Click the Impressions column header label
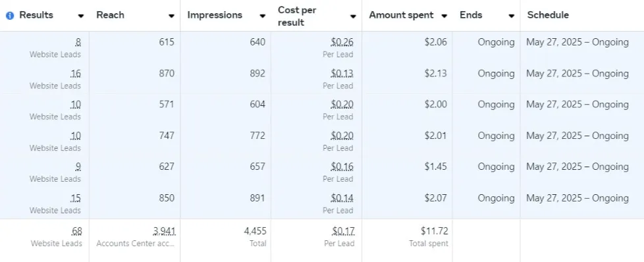Screen dimensions: 644x262 pos(215,15)
